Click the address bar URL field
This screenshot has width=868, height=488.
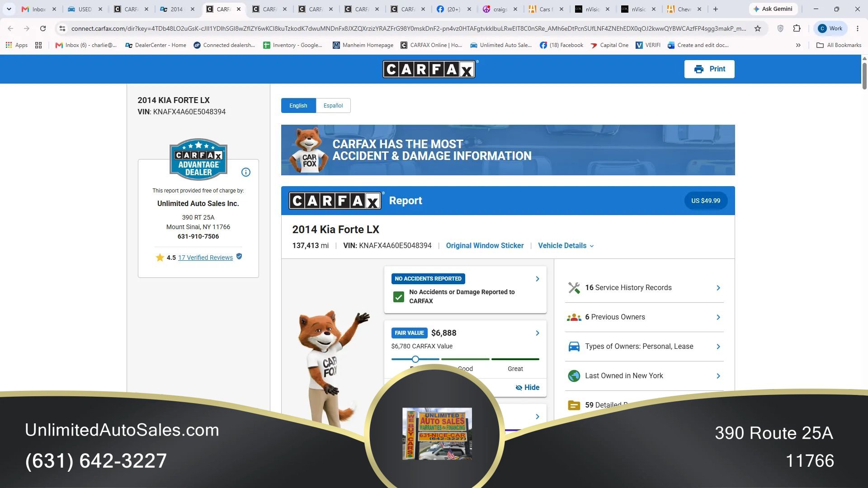tap(408, 28)
